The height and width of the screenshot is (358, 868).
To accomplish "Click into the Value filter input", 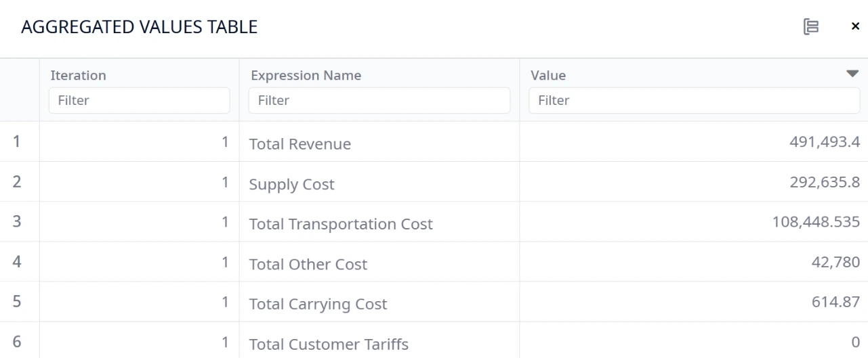I will click(x=693, y=101).
